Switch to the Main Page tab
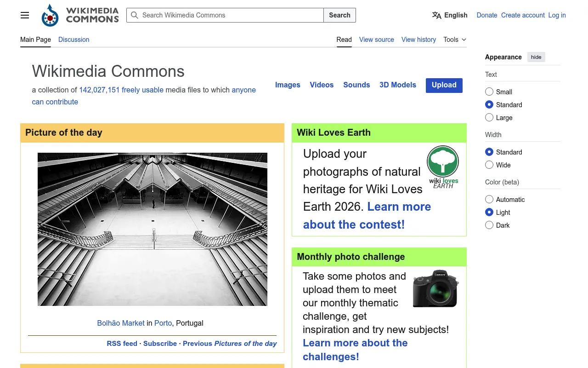The height and width of the screenshot is (368, 588). click(x=35, y=40)
